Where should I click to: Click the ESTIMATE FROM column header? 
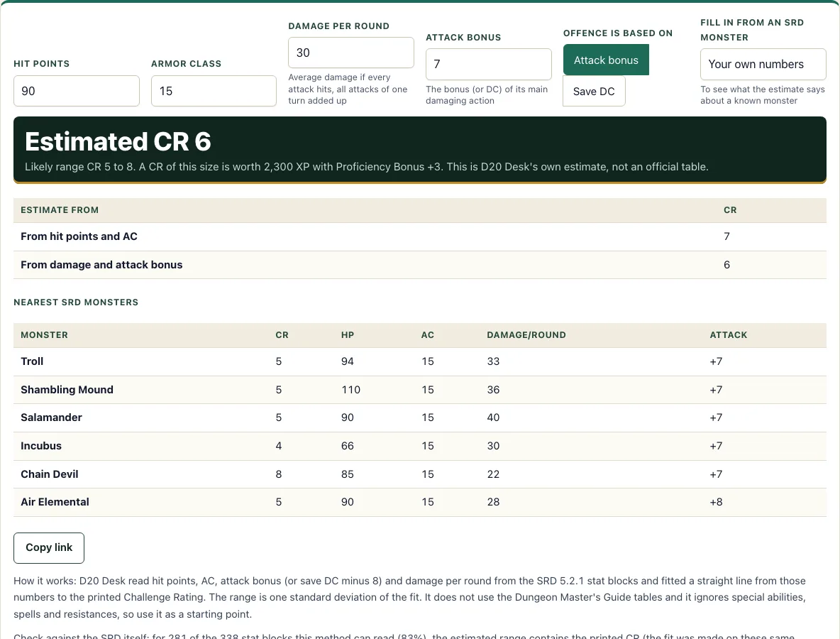coord(60,210)
